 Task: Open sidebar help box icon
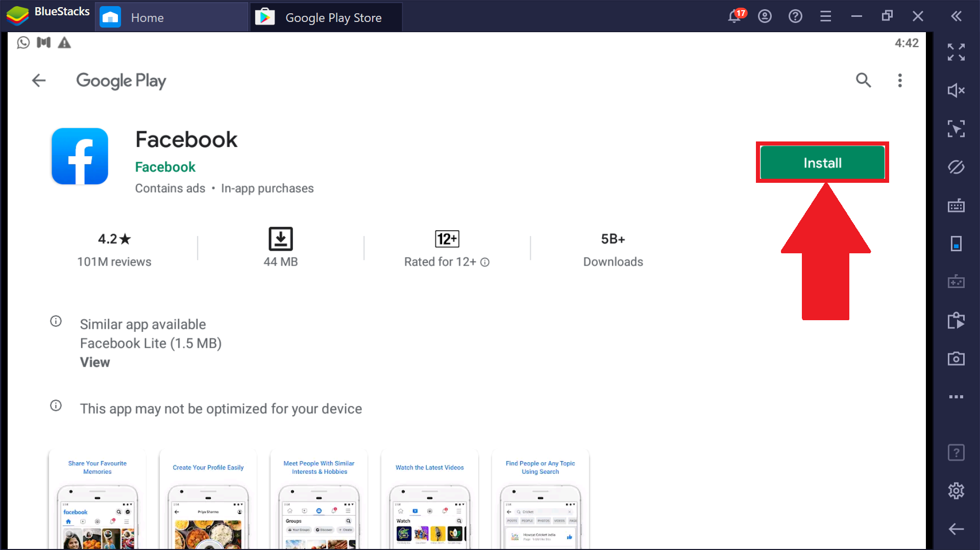click(x=956, y=452)
